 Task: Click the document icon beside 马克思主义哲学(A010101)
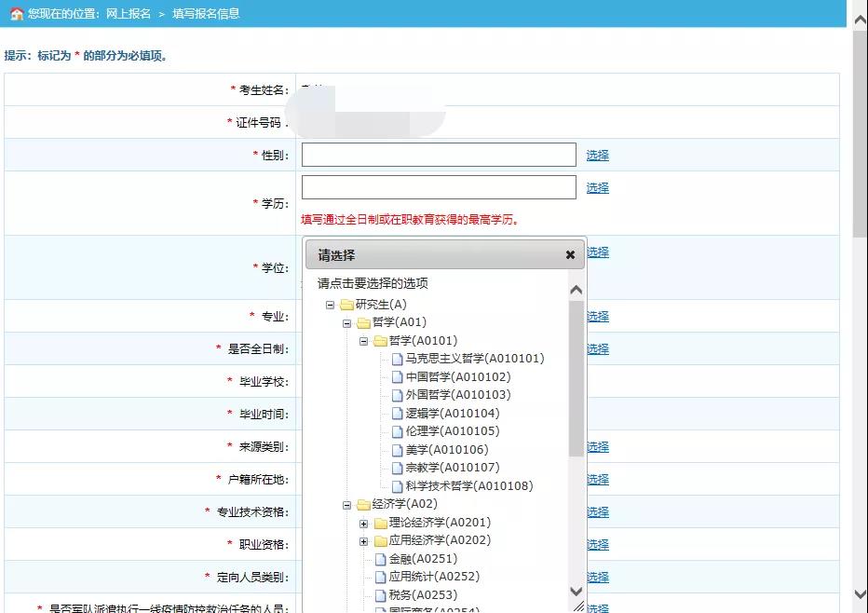398,359
